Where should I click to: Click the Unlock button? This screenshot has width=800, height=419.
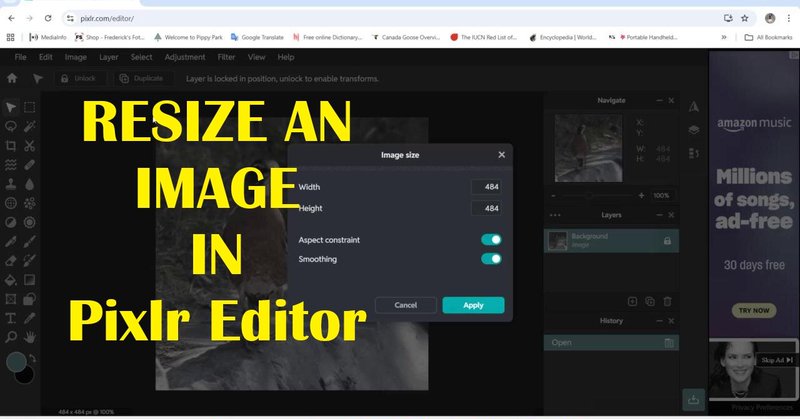(79, 79)
